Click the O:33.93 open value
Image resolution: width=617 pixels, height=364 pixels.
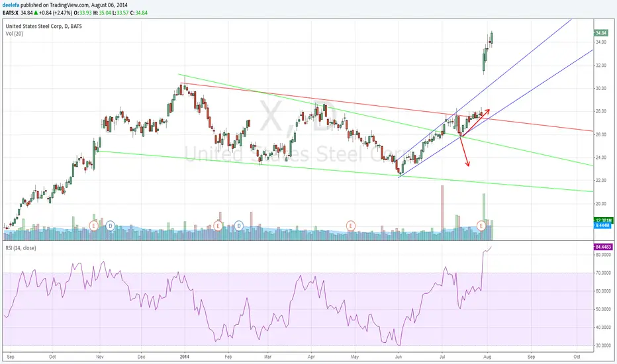pyautogui.click(x=83, y=13)
